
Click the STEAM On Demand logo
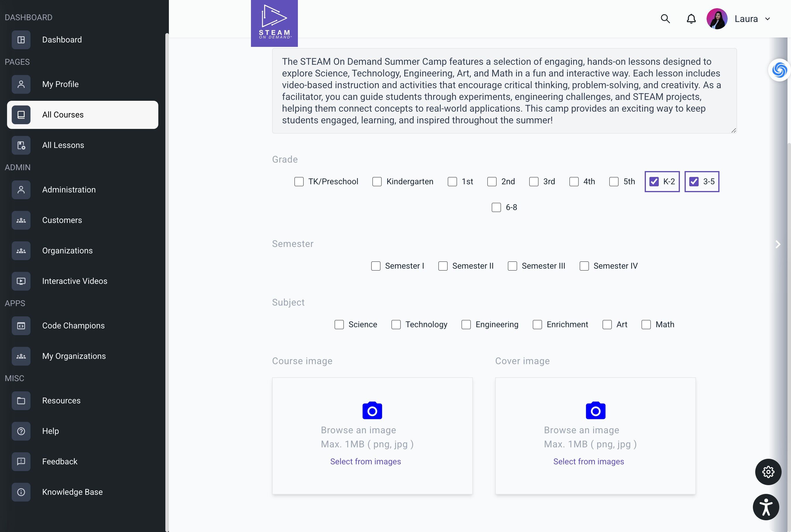pos(274,23)
